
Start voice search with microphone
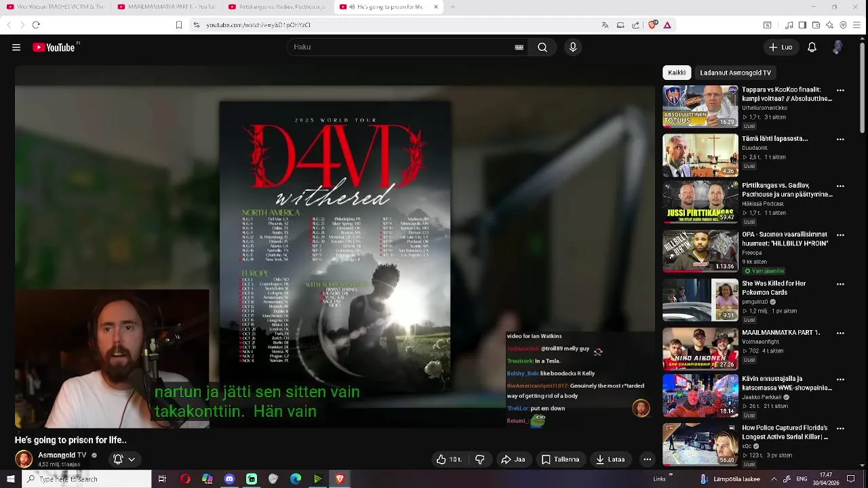[x=573, y=47]
